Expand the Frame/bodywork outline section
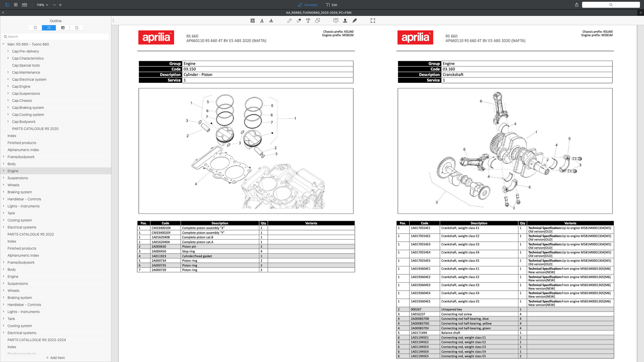 4,157
